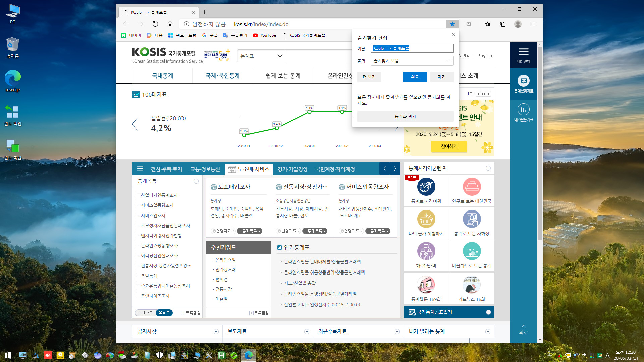Viewport: 644px width, 362px height.
Task: Expand 최근수록자료 plus button
Action: [397, 331]
